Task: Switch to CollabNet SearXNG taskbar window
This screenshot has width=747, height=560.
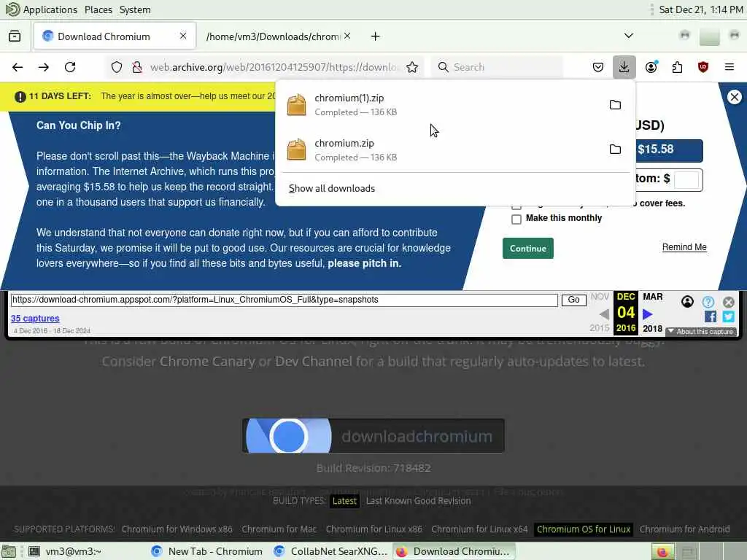Action: [x=330, y=551]
